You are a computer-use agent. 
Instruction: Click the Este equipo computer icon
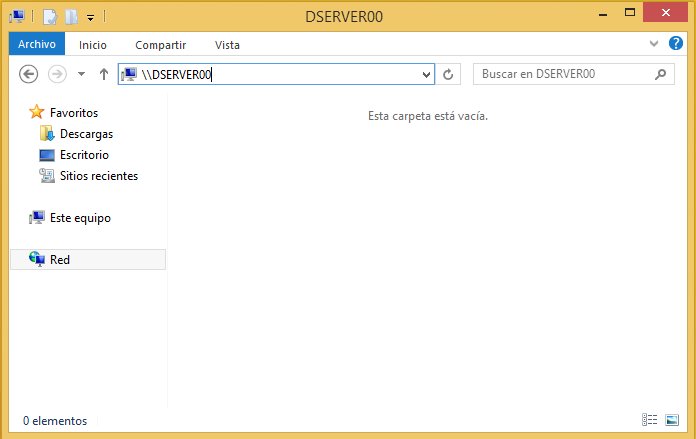coord(37,218)
